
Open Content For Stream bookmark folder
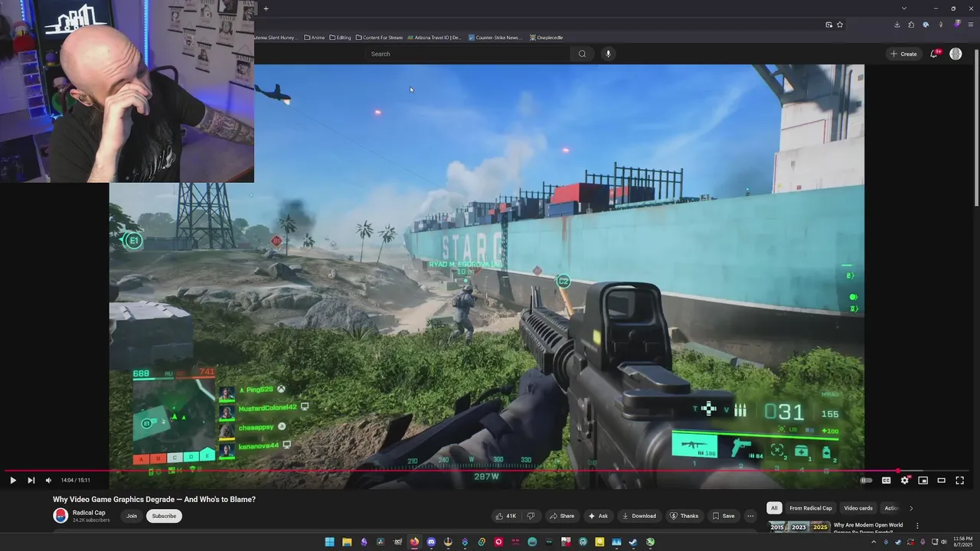pyautogui.click(x=379, y=37)
